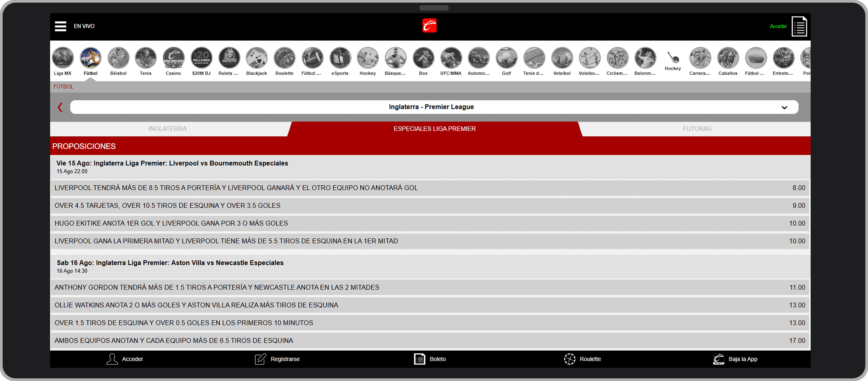Select Liverpool over 8.5 shots bet at 8.00
Viewport: 868px width, 381px height.
coord(430,188)
